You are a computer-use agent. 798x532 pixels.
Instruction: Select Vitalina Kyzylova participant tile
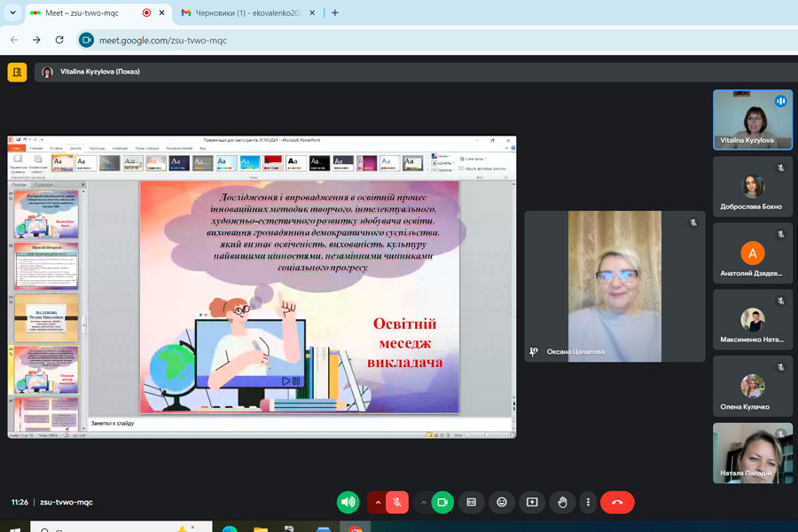(x=753, y=120)
